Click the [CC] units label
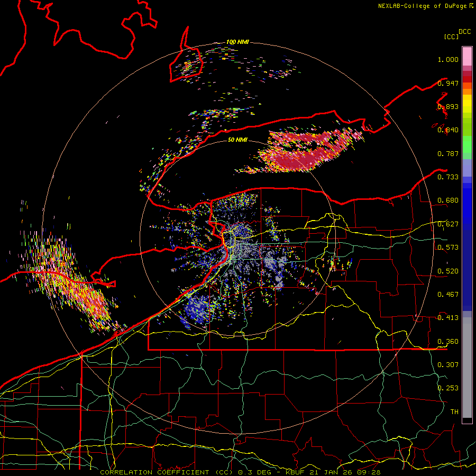 452,36
